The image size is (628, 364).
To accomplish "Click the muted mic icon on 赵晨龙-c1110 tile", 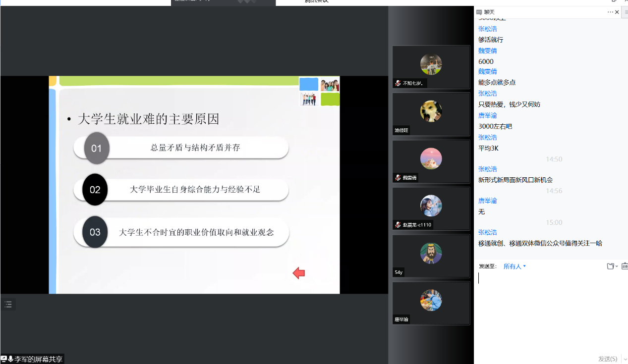I will pos(398,225).
